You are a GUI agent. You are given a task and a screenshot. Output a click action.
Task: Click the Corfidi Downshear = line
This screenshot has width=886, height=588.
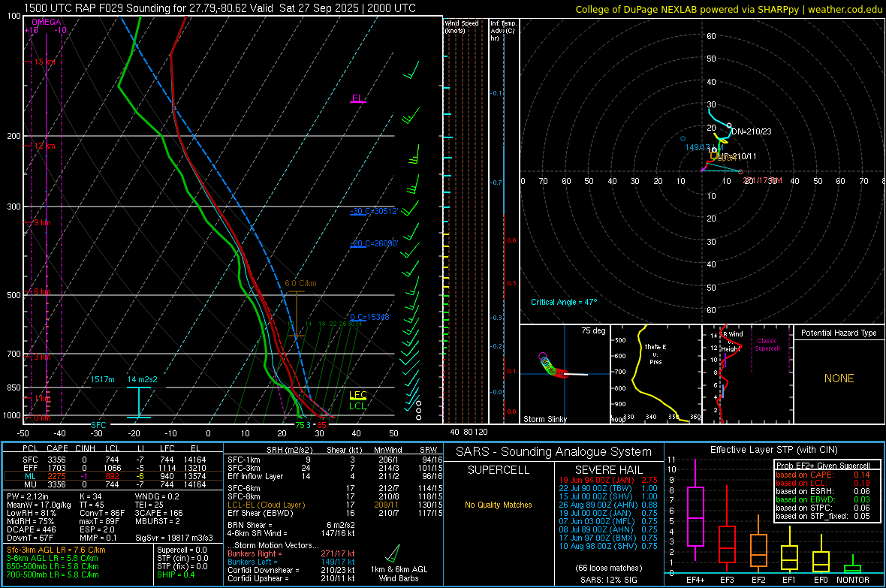pyautogui.click(x=291, y=570)
